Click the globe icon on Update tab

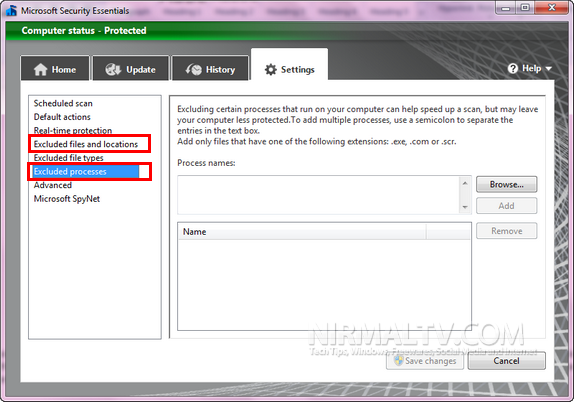(x=113, y=69)
